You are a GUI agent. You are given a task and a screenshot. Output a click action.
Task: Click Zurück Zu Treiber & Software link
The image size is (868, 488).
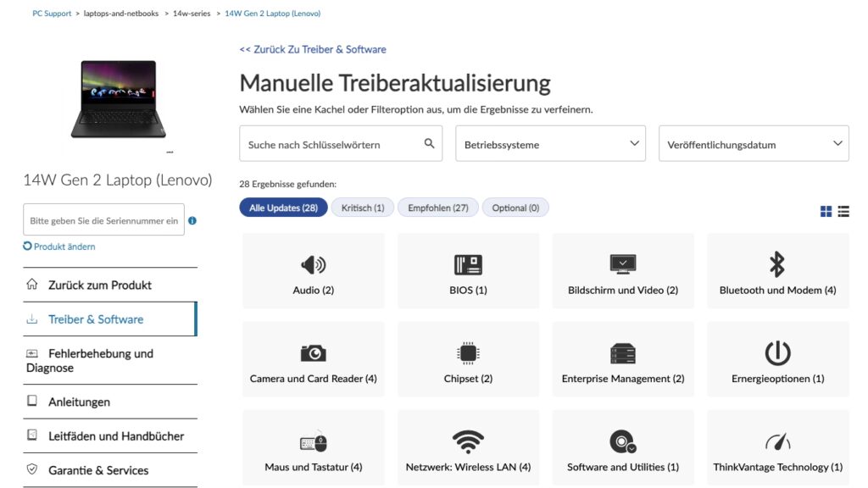tap(313, 49)
